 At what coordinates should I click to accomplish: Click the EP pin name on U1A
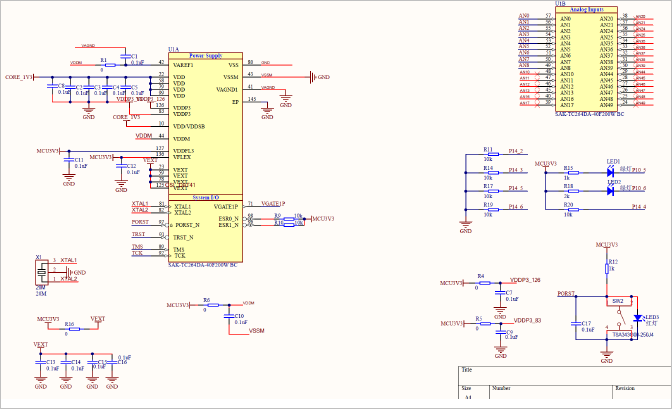(x=235, y=102)
